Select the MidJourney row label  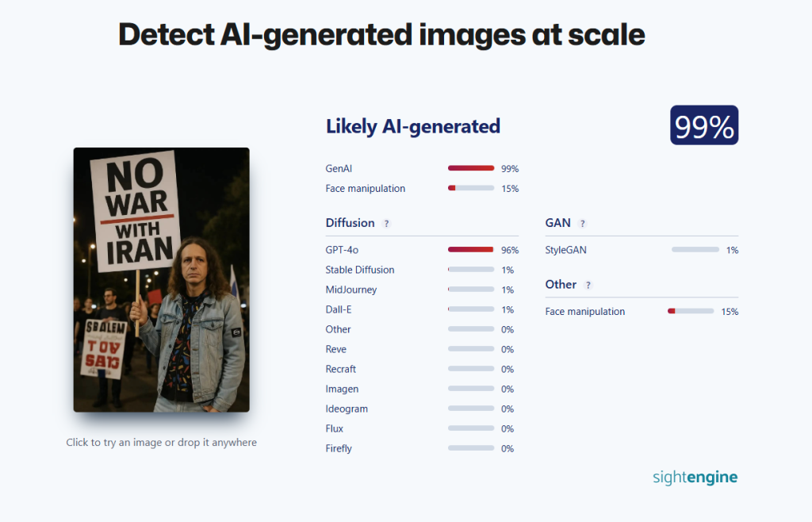point(351,290)
